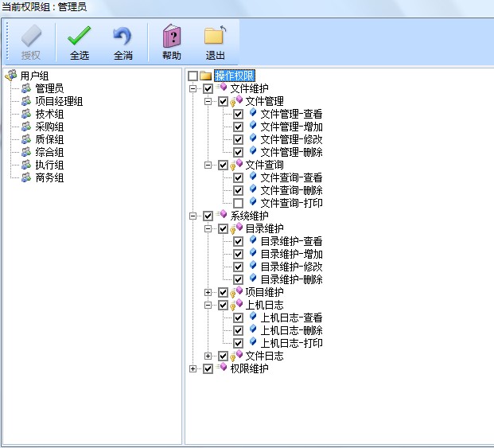Expand the 权限维护 tree node

pyautogui.click(x=193, y=368)
